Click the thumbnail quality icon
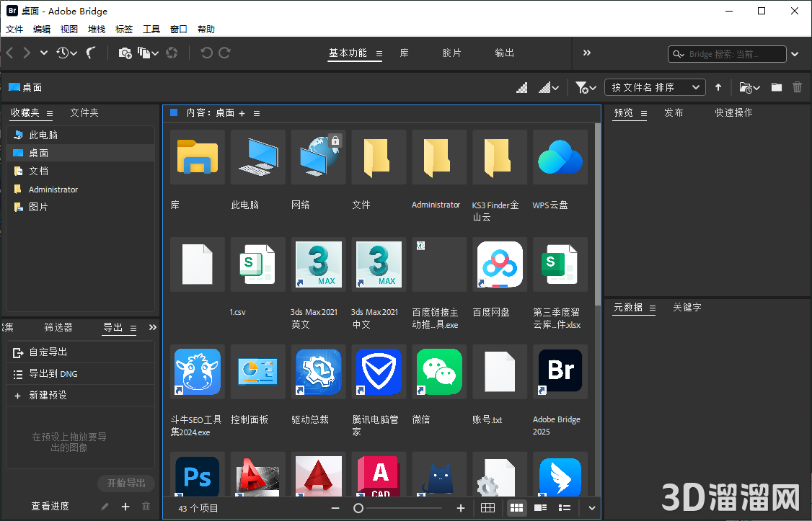812x521 pixels. 522,87
